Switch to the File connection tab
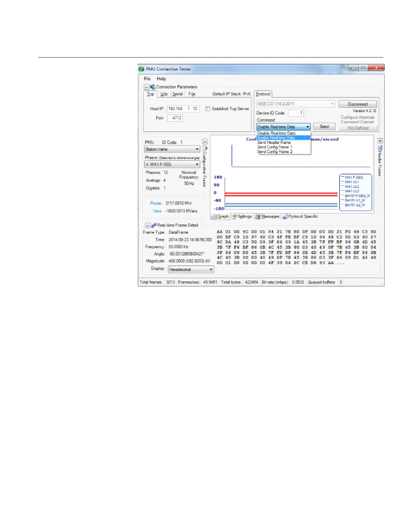The image size is (412, 532). [192, 94]
